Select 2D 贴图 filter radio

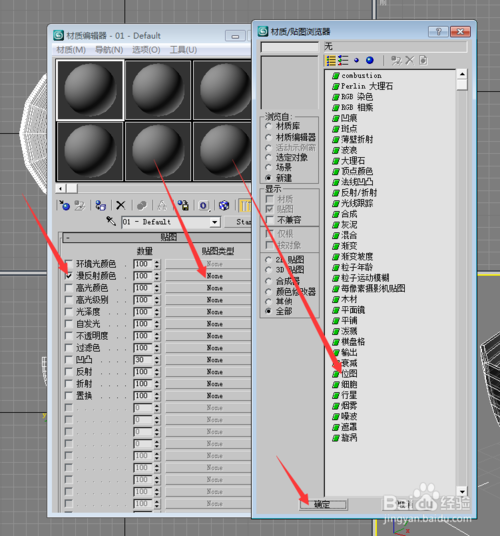pos(269,259)
